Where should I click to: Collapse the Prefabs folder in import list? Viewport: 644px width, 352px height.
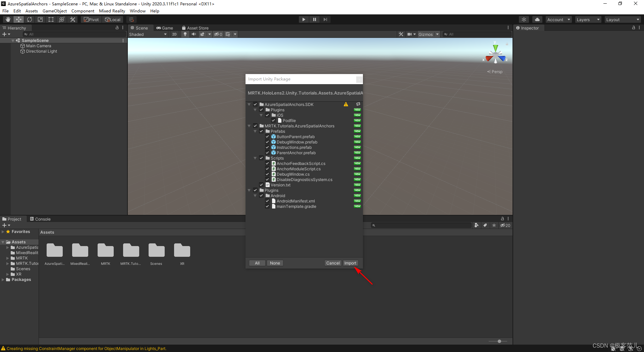click(x=255, y=131)
